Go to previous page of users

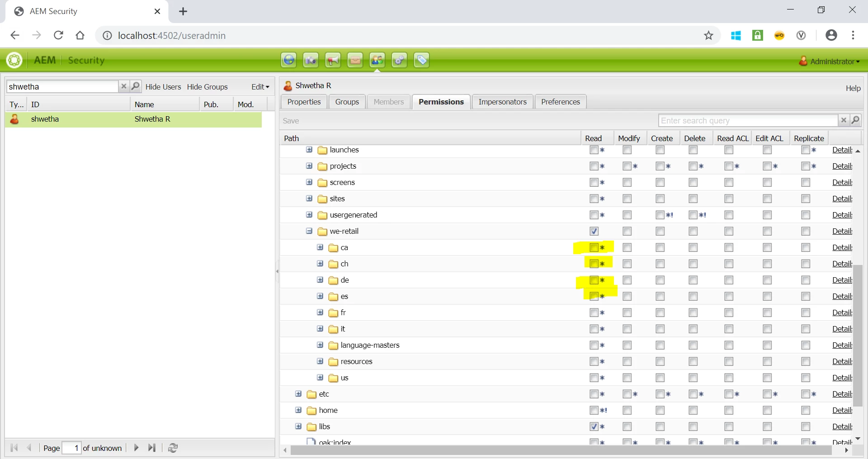(29, 448)
